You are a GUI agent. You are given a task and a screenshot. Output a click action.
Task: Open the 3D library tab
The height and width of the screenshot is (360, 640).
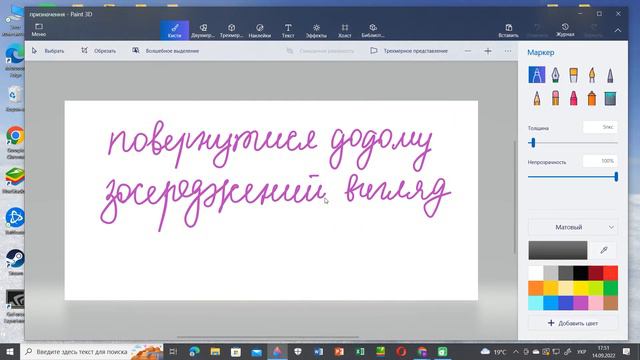[373, 31]
